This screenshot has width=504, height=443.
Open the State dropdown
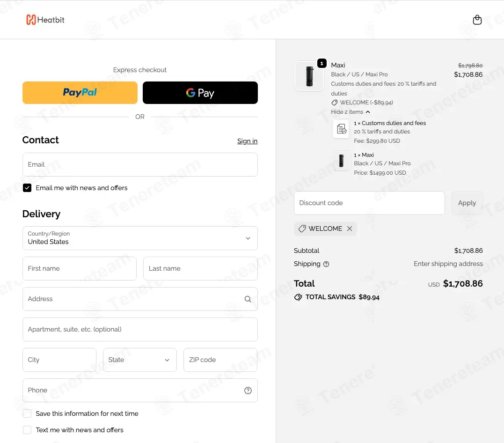139,360
